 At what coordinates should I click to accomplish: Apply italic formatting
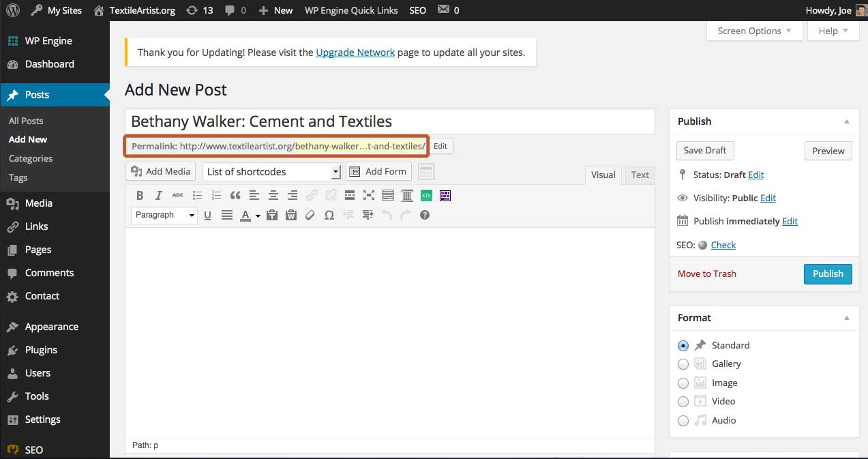[x=159, y=196]
